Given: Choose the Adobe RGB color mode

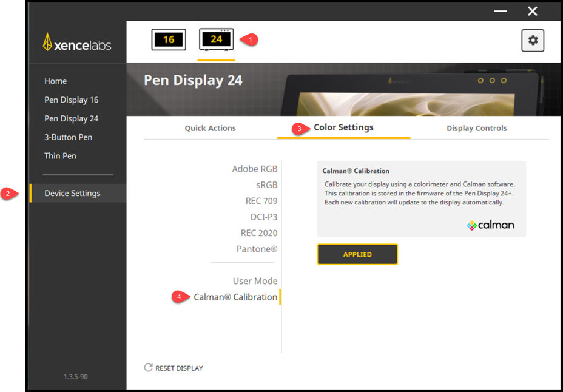Looking at the screenshot, I should click(x=255, y=169).
